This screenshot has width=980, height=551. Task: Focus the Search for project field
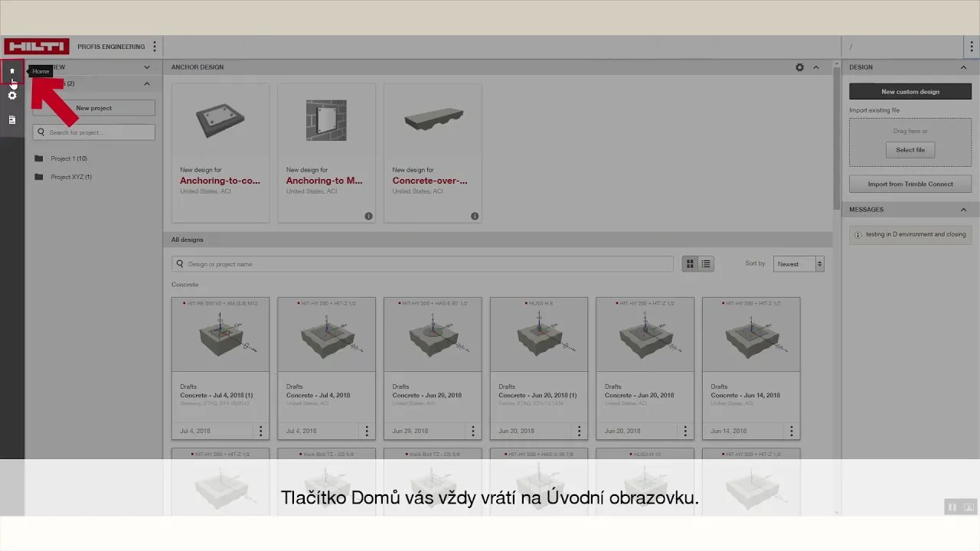[93, 132]
